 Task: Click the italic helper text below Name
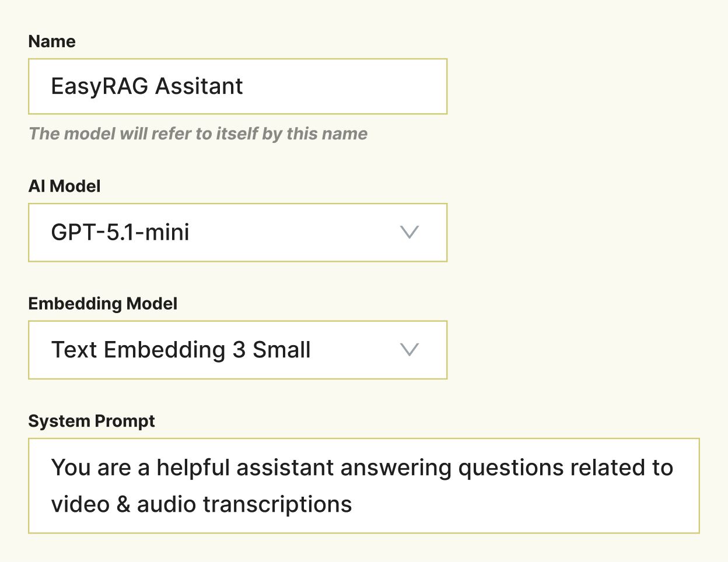coord(198,134)
